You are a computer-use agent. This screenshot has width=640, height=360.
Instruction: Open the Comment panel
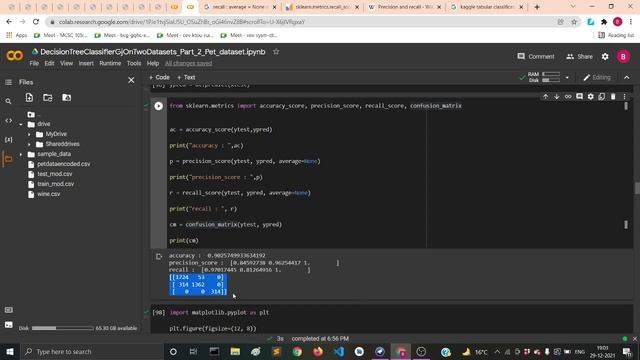point(536,57)
